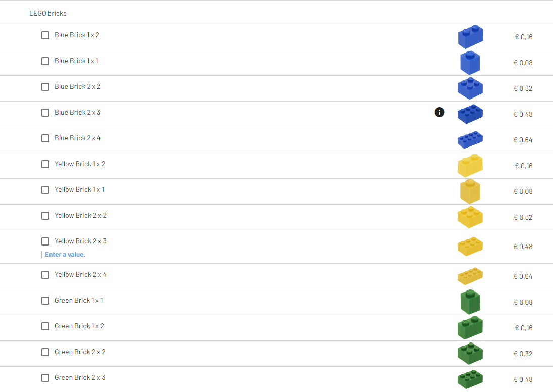Tick the Blue Brick 2 x 2 checkbox
The height and width of the screenshot is (392, 553).
coord(45,87)
